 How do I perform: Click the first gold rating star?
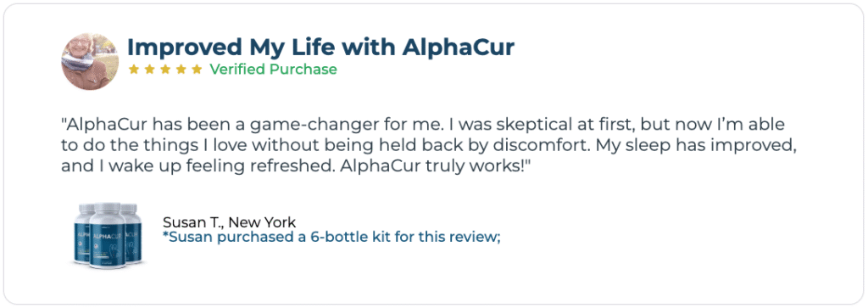click(133, 70)
